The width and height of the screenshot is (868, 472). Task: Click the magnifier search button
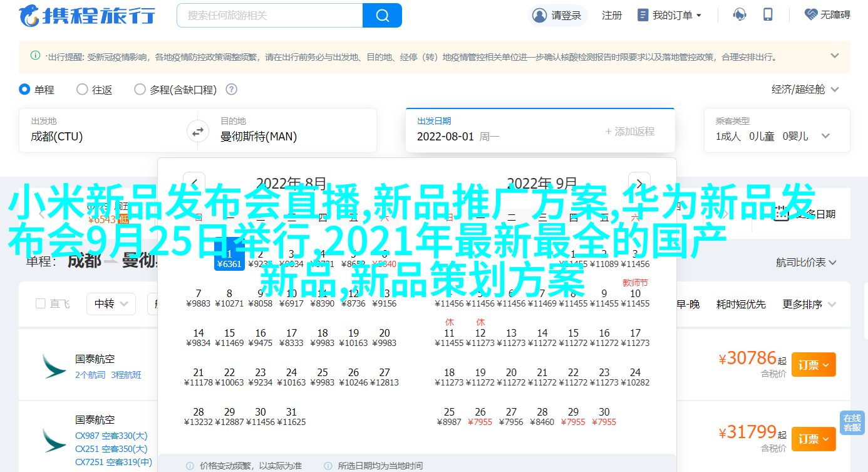pyautogui.click(x=382, y=15)
